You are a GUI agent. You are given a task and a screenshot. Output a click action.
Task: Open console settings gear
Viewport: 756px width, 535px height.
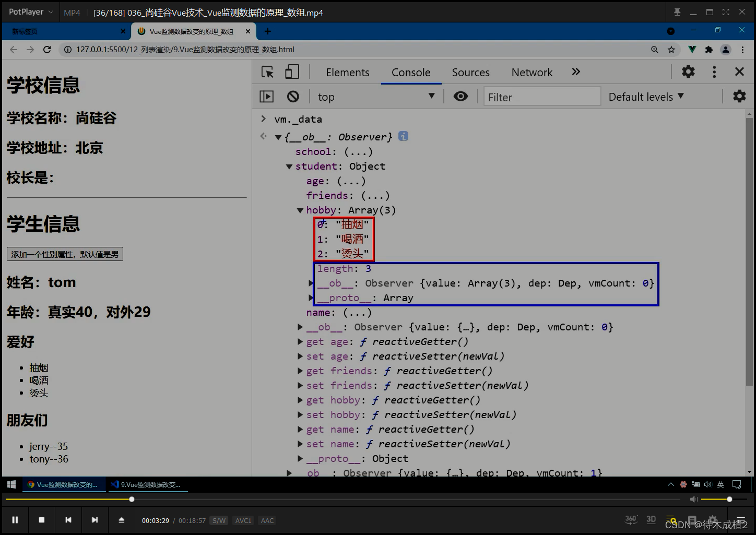tap(739, 97)
